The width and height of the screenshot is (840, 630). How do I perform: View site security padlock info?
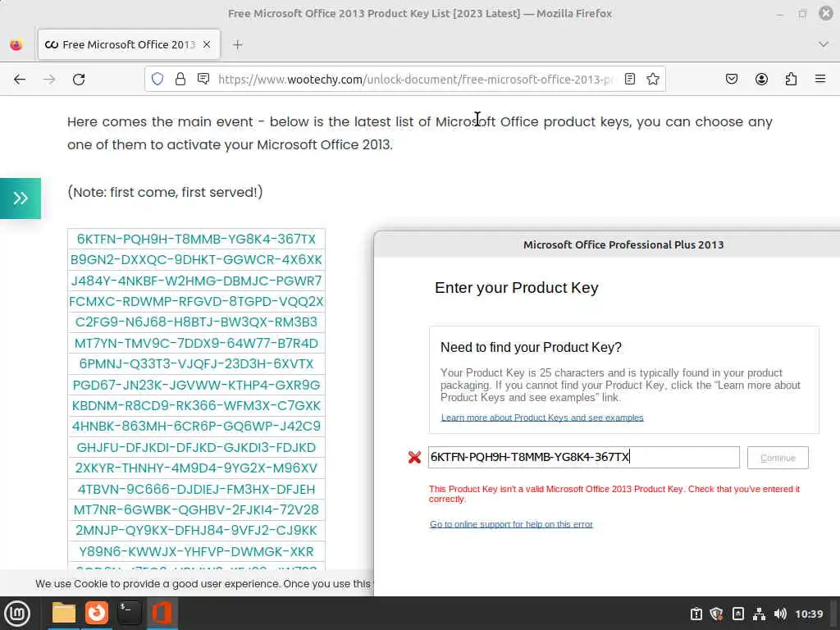click(180, 80)
